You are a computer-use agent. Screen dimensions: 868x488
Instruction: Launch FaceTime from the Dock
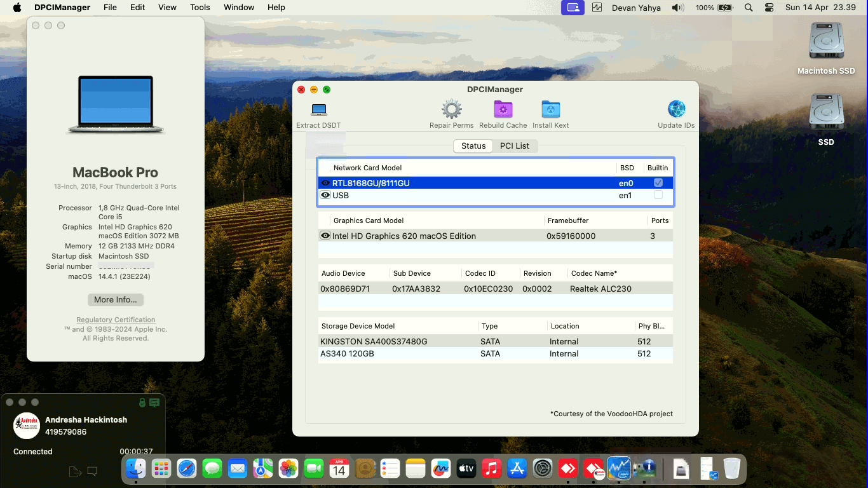[314, 469]
